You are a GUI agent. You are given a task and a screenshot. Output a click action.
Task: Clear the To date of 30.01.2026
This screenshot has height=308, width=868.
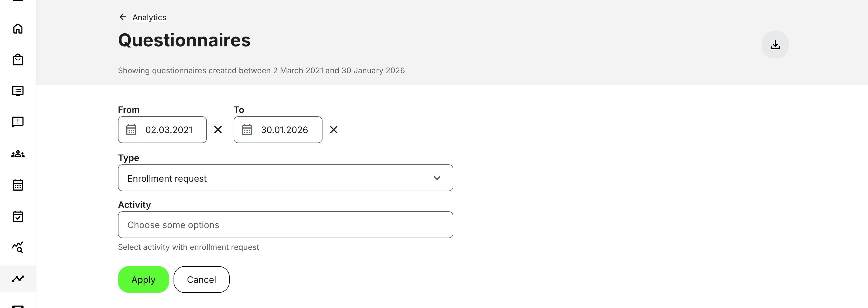click(334, 130)
